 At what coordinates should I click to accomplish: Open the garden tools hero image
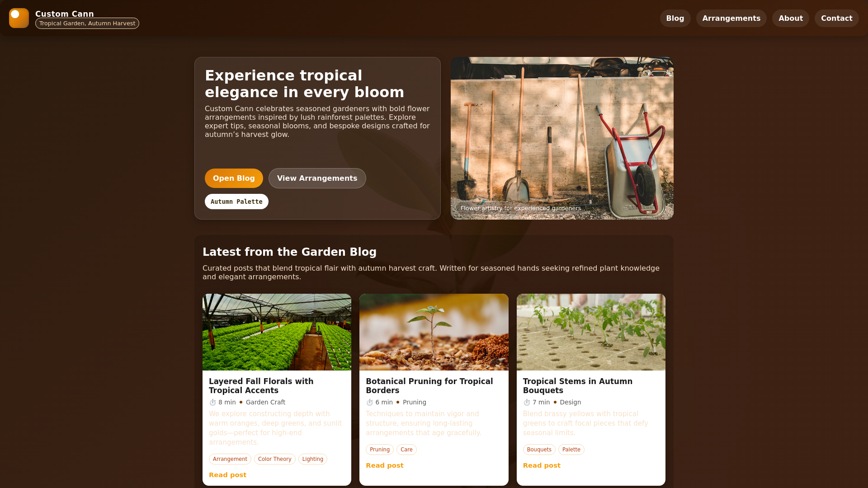[x=562, y=138]
